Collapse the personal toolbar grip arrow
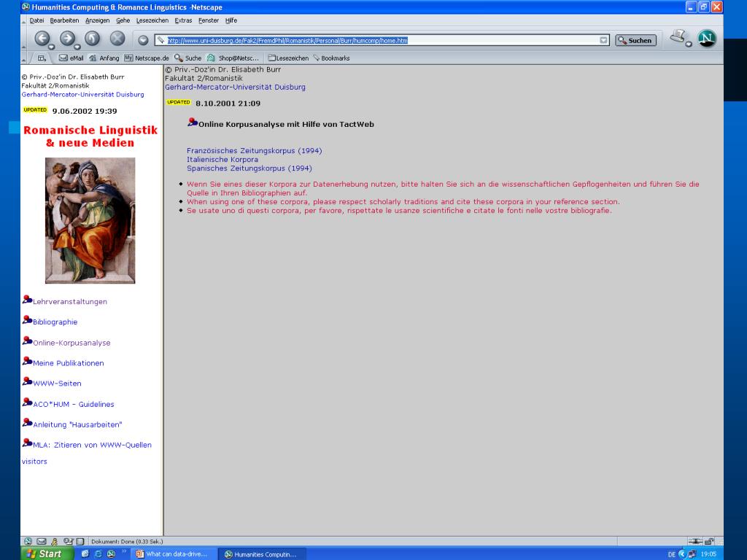The height and width of the screenshot is (560, 747). tap(24, 58)
